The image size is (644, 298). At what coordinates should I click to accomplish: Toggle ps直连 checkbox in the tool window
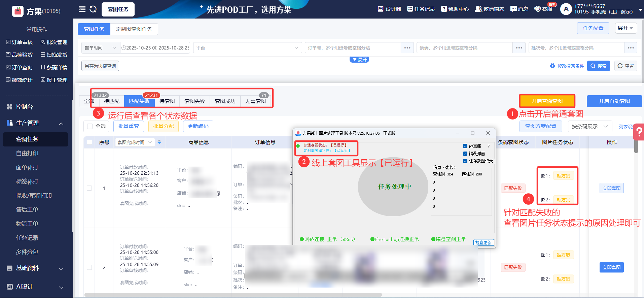(x=465, y=146)
